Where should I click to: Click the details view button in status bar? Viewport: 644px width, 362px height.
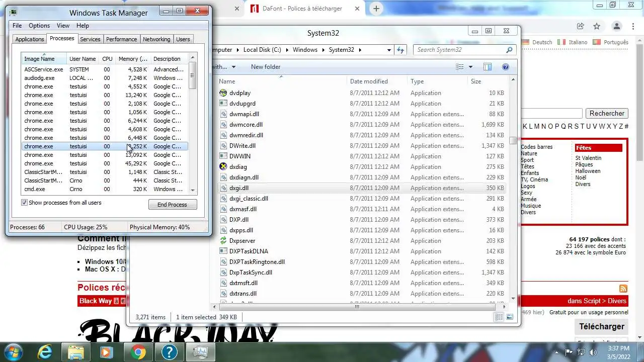499,317
